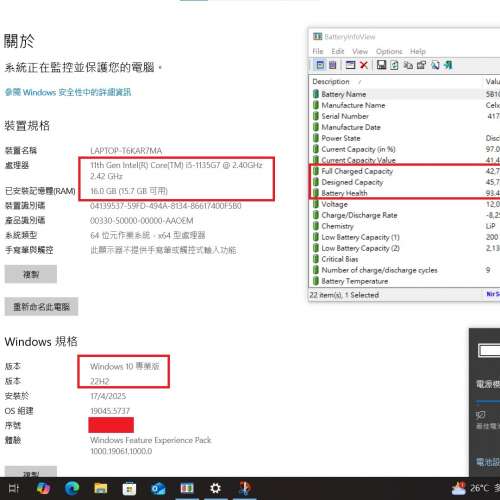Open Outlook from the taskbar
Image resolution: width=500 pixels, height=500 pixels.
158,488
